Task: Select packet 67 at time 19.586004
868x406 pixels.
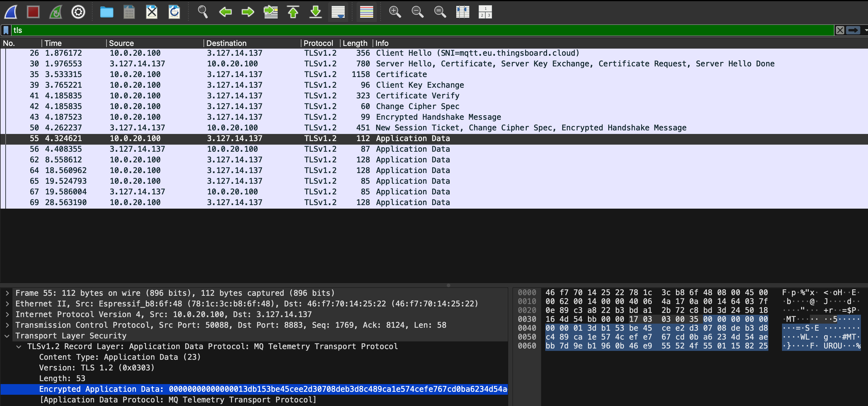Action: coord(434,192)
